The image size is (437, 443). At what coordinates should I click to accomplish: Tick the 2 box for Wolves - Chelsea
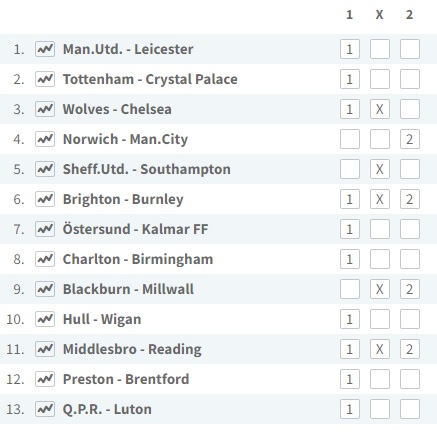click(410, 109)
